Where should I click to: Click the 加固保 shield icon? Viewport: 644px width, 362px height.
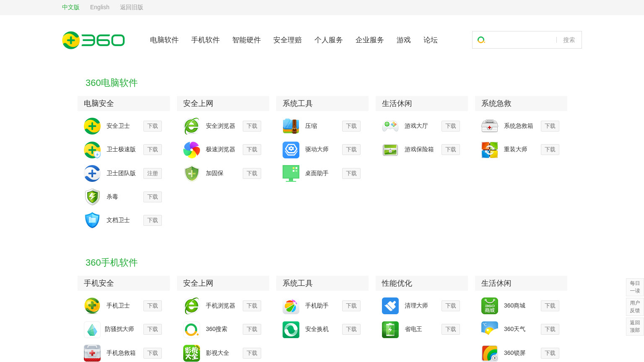(x=192, y=173)
